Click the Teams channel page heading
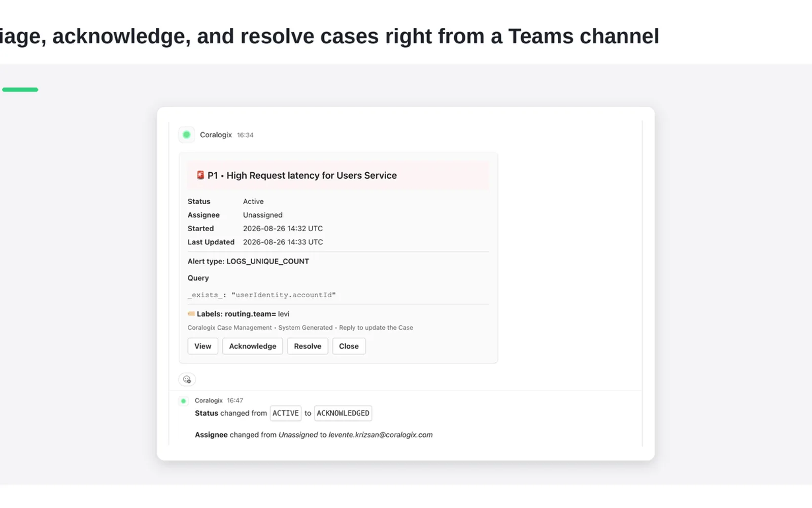 (x=330, y=36)
